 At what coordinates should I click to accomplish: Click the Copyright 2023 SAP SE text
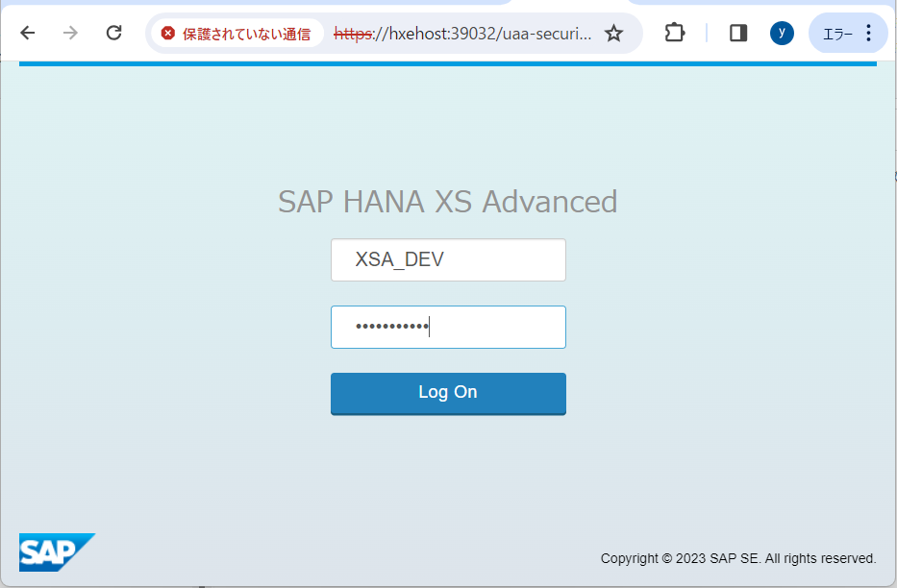coord(738,558)
